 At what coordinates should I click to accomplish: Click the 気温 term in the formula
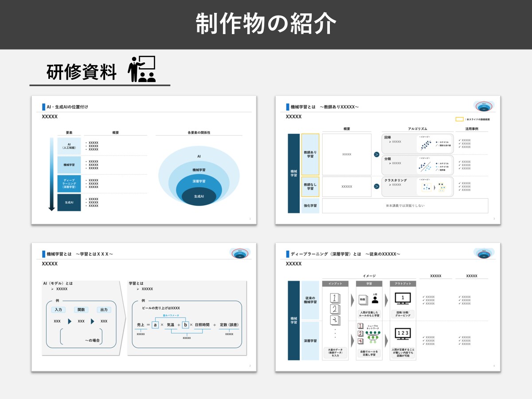[x=171, y=325]
